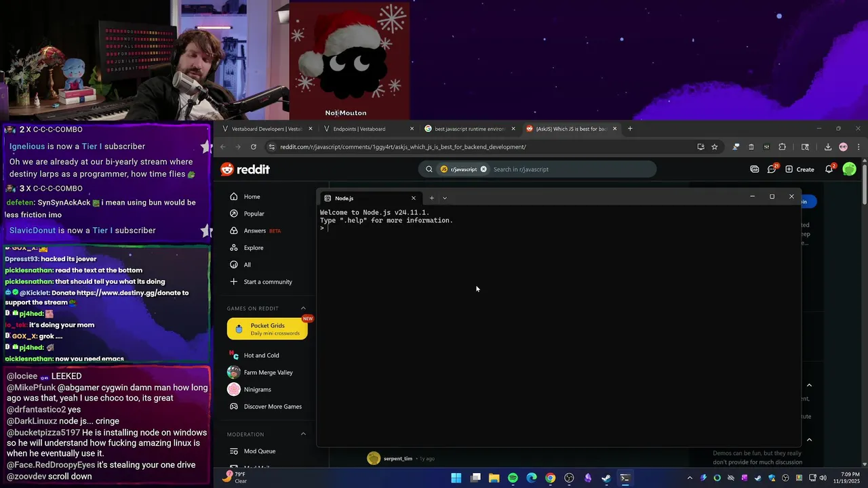Viewport: 868px width, 488px height.
Task: Collapse the upper right sidebar chevron
Action: tap(809, 385)
